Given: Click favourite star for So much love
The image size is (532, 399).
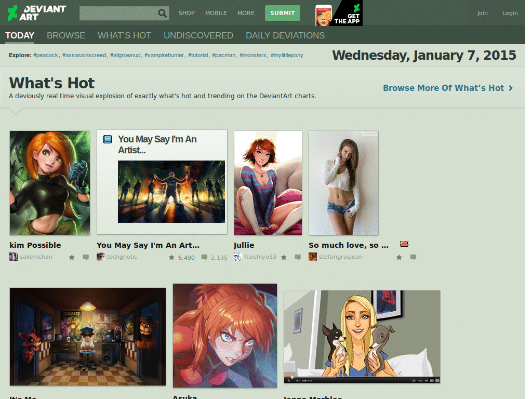Looking at the screenshot, I should pos(400,257).
